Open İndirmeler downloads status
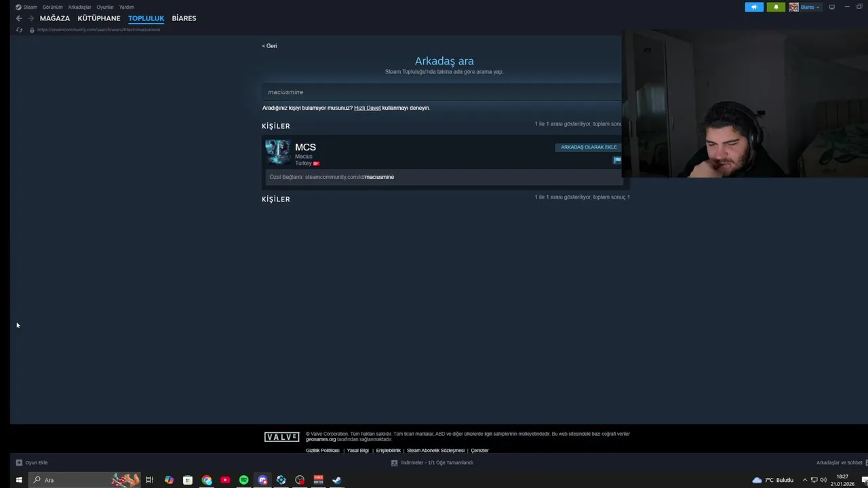Viewport: 868px width, 488px height. click(432, 462)
